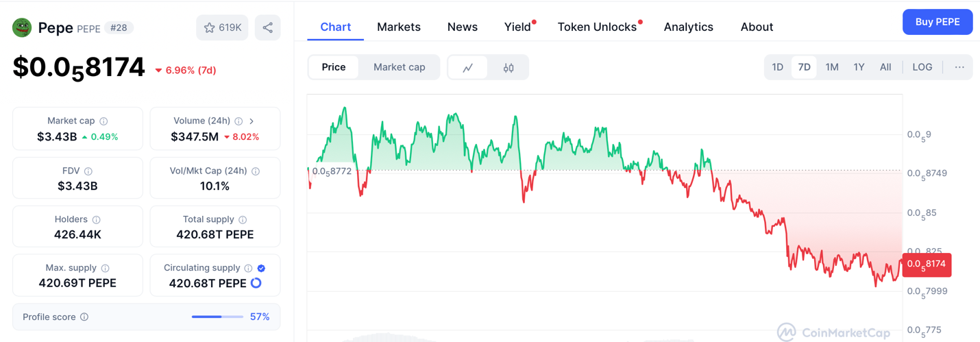The width and height of the screenshot is (980, 342).
Task: Open the Markets tab
Action: tap(398, 27)
